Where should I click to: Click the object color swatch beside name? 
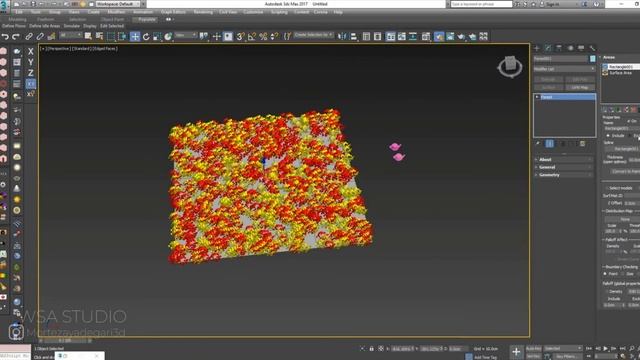coord(592,59)
